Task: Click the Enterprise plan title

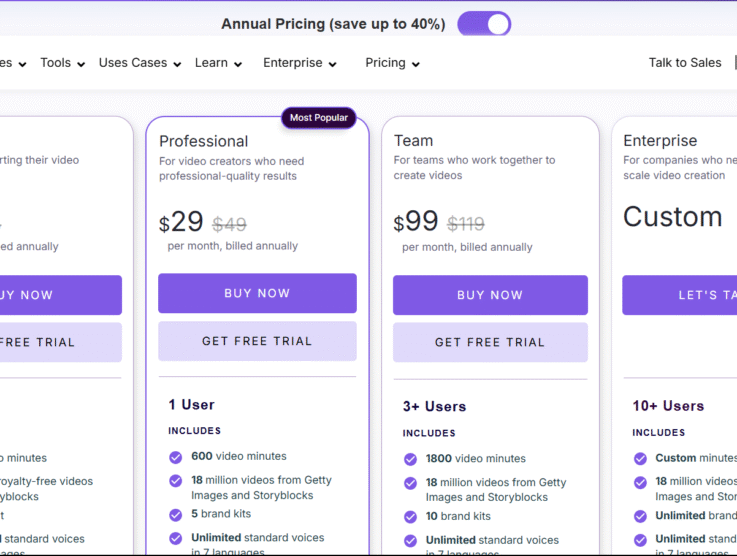Action: 660,141
